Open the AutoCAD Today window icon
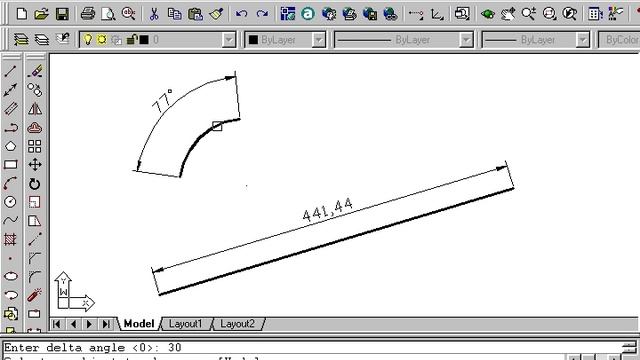This screenshot has width=640, height=360. coord(288,14)
